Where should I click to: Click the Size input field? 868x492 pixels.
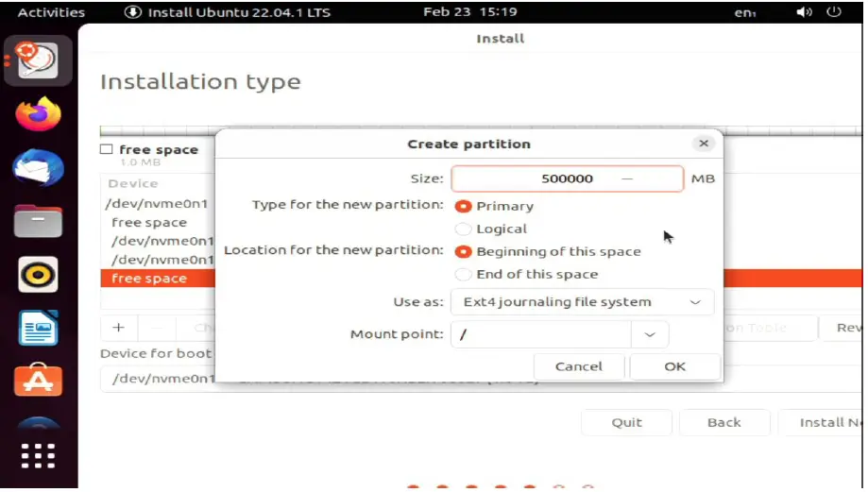click(567, 178)
